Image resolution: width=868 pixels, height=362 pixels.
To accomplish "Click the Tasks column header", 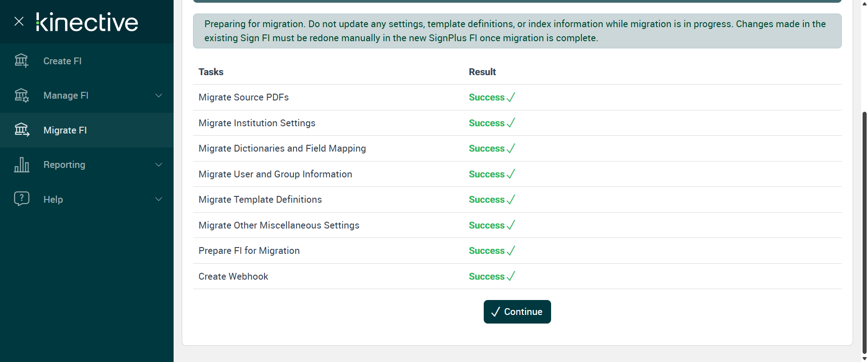I will 211,72.
